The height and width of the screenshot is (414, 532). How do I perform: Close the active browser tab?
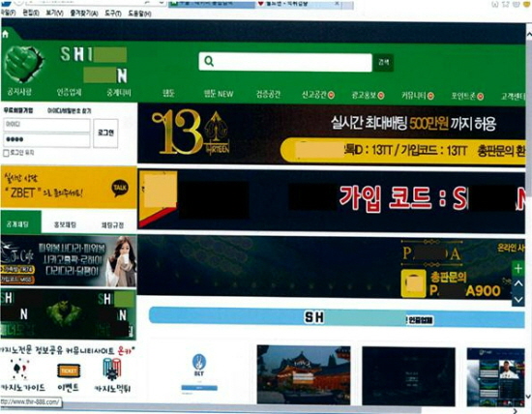pos(337,3)
